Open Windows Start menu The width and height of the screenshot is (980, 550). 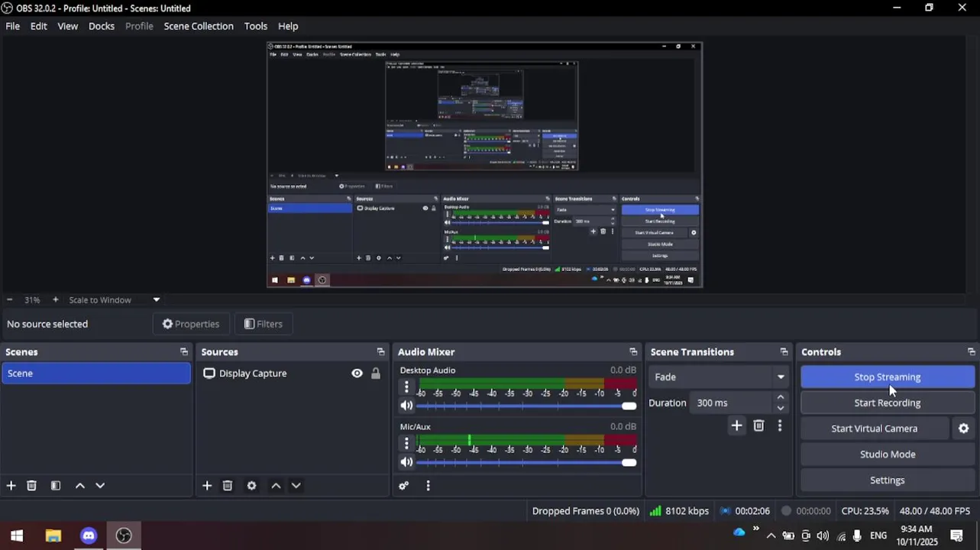[x=17, y=535]
